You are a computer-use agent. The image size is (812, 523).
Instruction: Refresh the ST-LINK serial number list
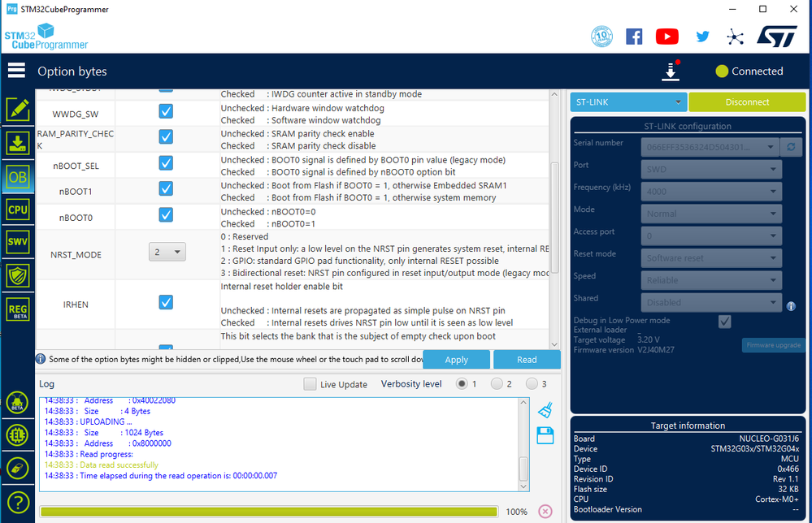pyautogui.click(x=792, y=147)
